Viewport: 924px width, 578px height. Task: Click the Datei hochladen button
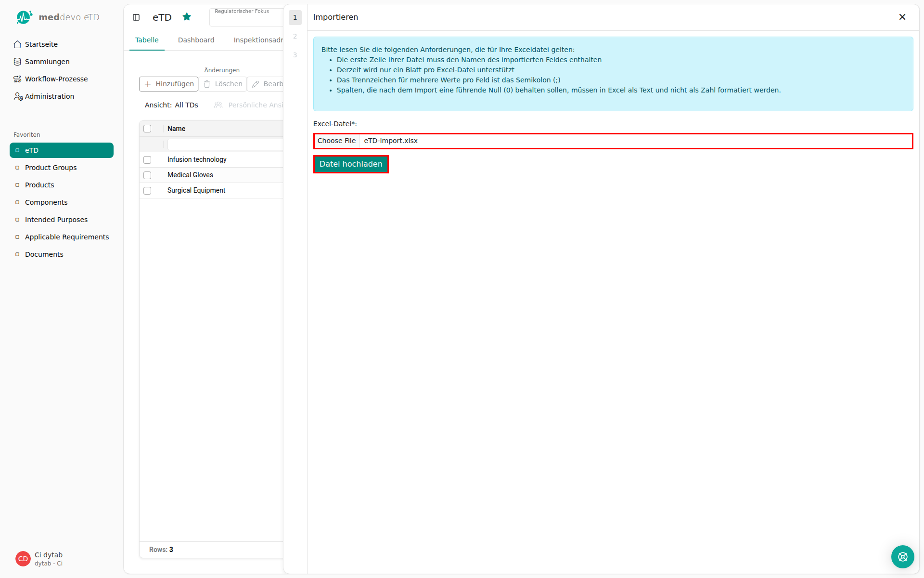pos(351,164)
